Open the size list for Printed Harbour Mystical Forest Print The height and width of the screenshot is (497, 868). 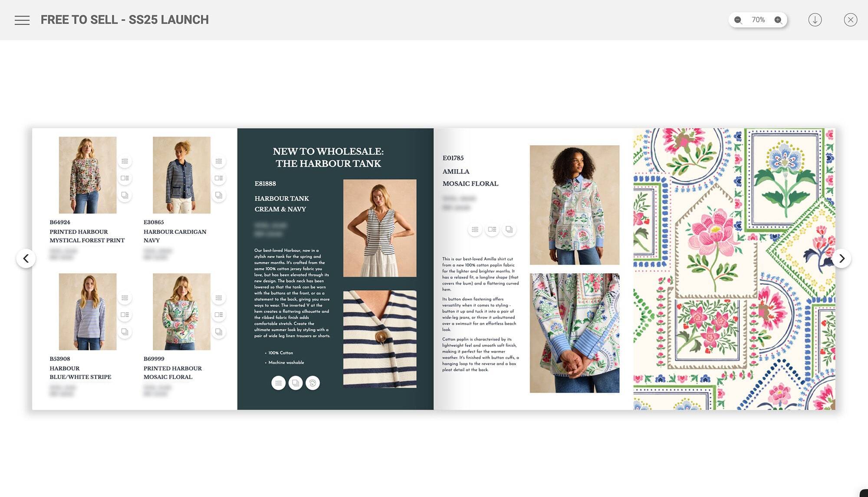click(125, 161)
